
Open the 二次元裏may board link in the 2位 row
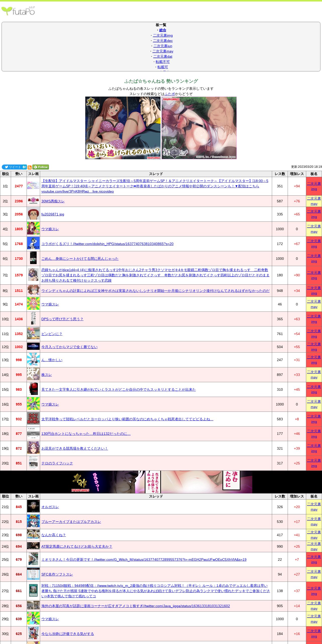point(314,201)
